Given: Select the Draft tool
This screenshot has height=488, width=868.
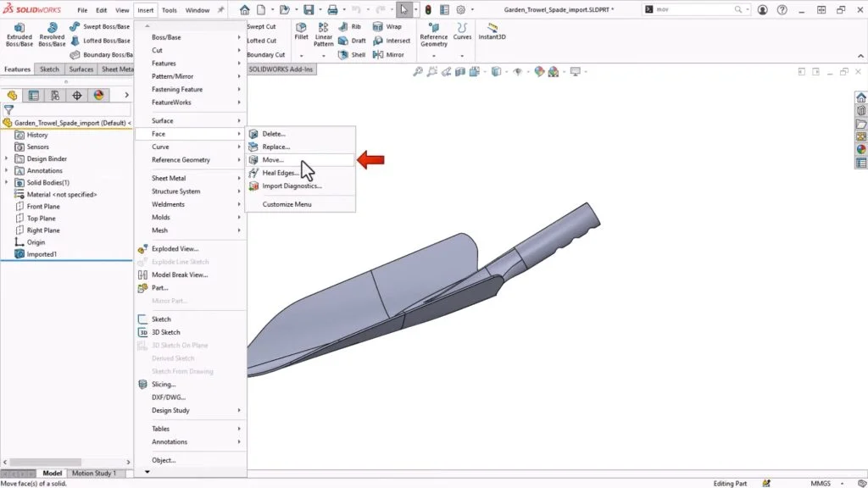Looking at the screenshot, I should (357, 40).
